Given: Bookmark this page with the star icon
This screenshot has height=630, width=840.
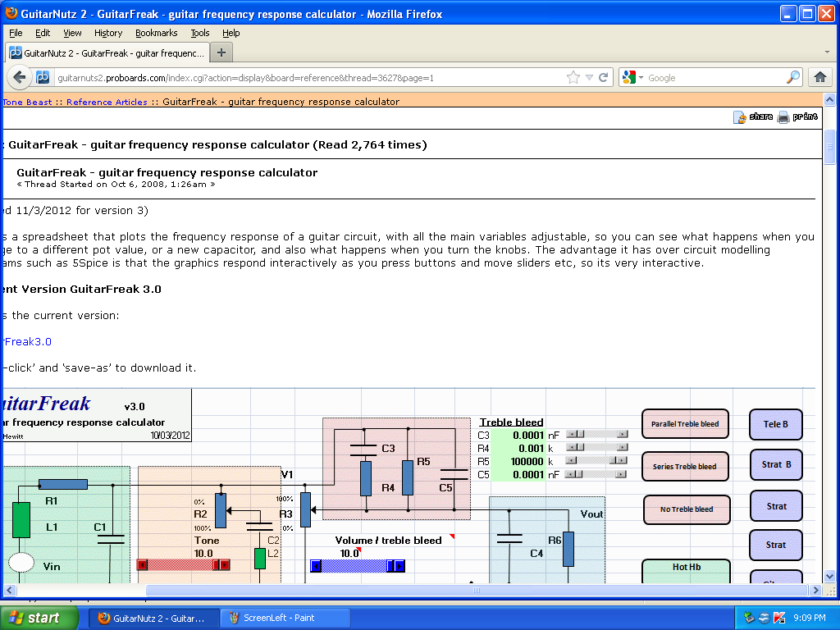Looking at the screenshot, I should tap(573, 78).
